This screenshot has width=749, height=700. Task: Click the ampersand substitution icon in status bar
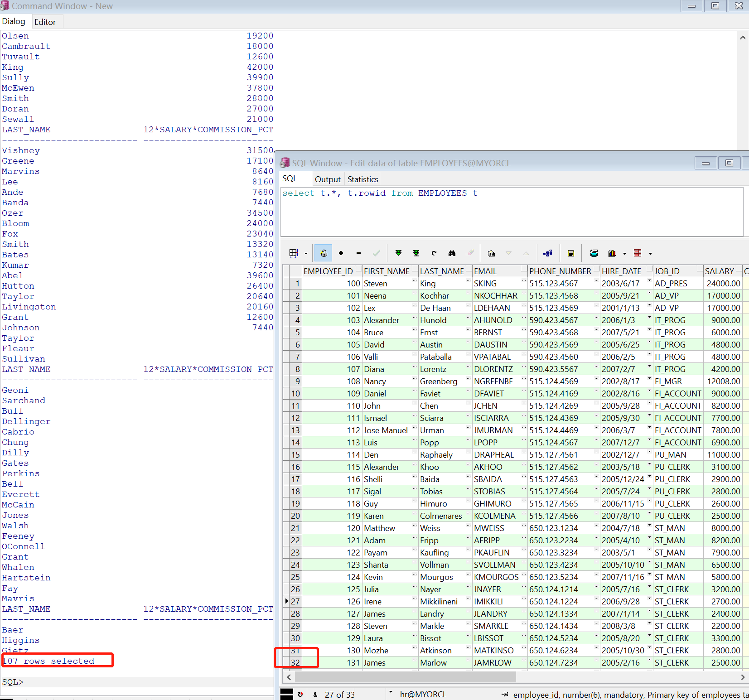click(x=315, y=695)
